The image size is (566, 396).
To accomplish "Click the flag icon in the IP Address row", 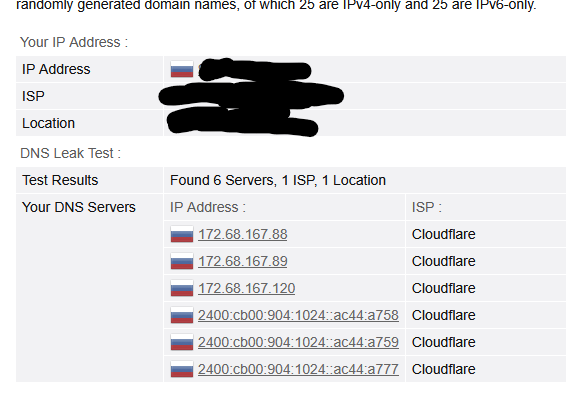I will click(182, 69).
